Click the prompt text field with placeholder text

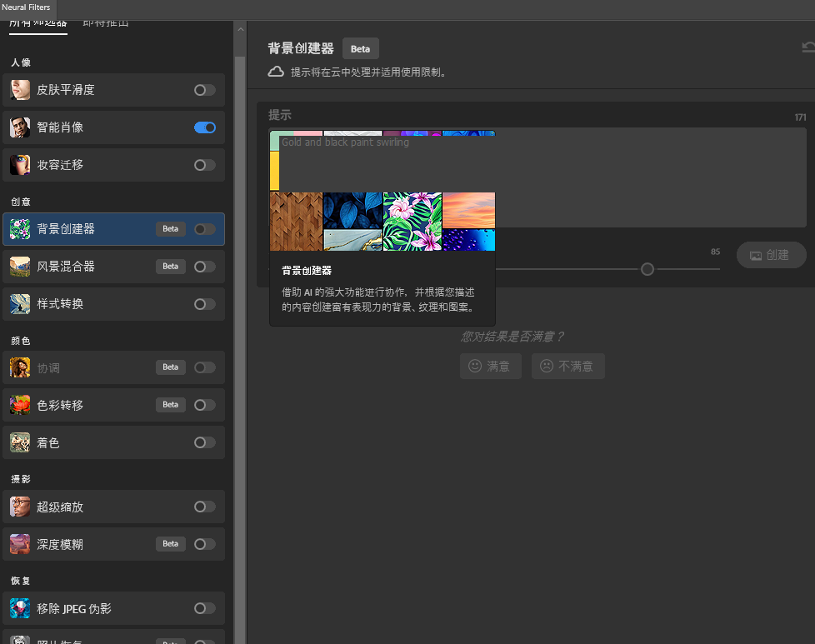[650, 177]
